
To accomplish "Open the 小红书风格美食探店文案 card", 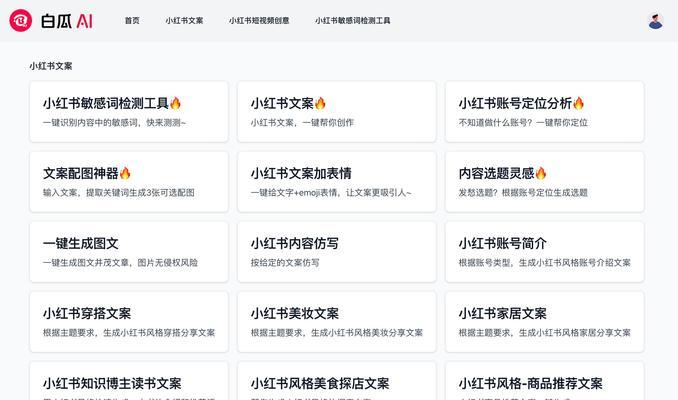I will click(337, 381).
